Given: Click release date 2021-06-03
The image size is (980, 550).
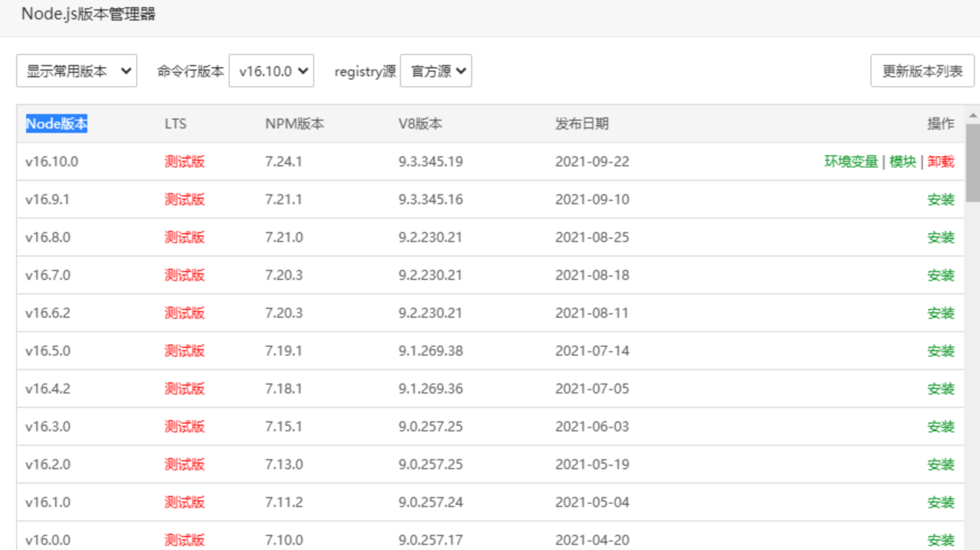Looking at the screenshot, I should pos(592,426).
